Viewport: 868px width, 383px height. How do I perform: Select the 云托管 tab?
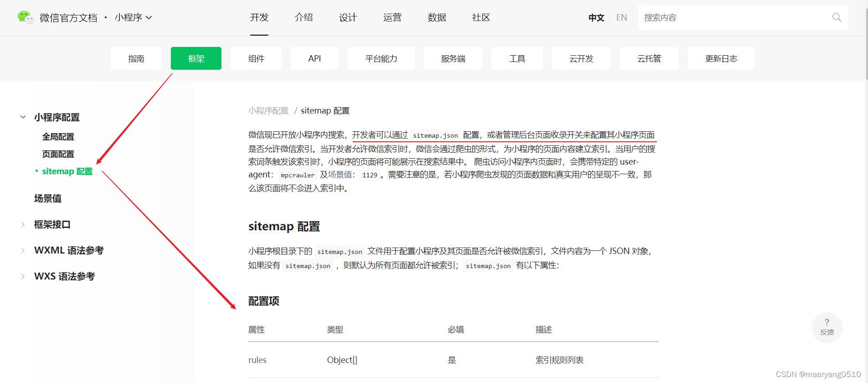point(649,58)
